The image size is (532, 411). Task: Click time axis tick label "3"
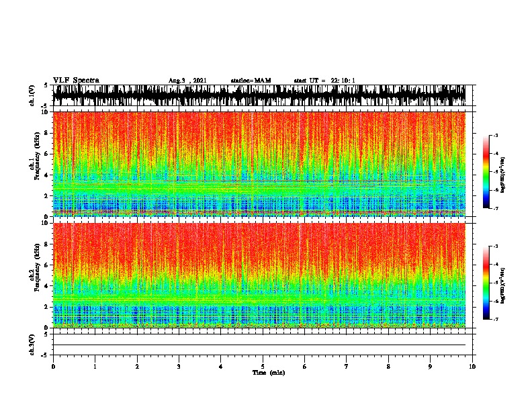coord(179,367)
